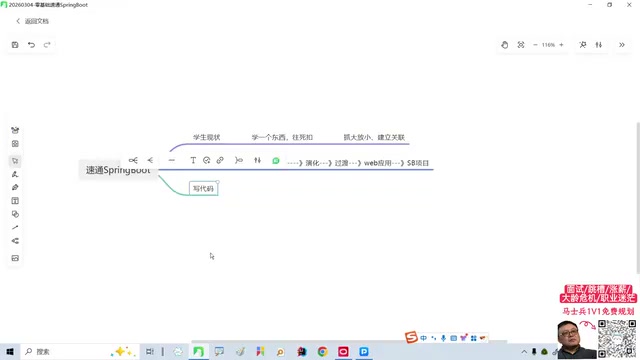
Task: Select the 抓大放小、建立关联 node
Action: tap(374, 137)
